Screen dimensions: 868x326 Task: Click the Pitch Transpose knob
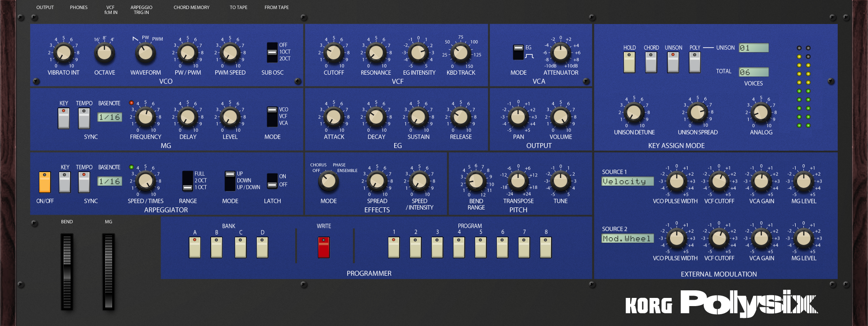point(519,182)
